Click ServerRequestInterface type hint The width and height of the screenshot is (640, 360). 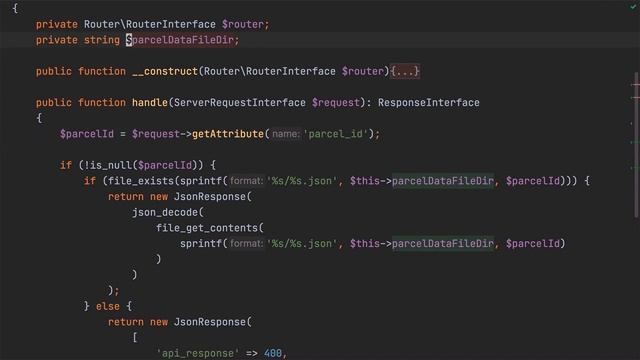coord(240,103)
